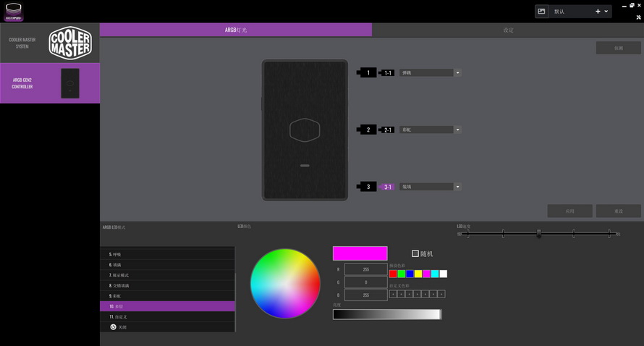Select port 1 connector icon

368,73
